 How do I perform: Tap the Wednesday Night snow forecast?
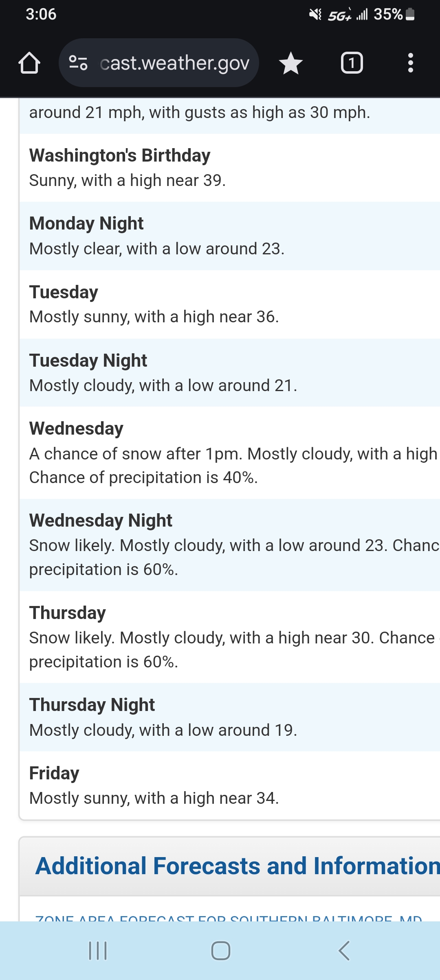(x=228, y=545)
